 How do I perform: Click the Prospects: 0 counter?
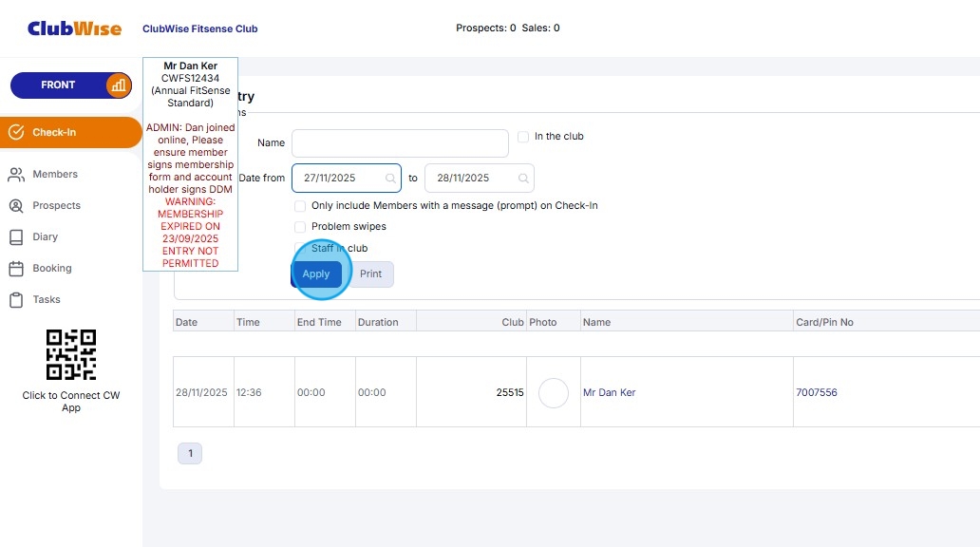[x=485, y=28]
